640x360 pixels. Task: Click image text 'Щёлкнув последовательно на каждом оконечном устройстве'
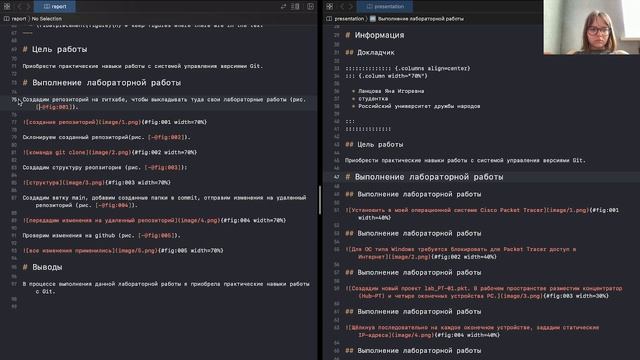click(473, 331)
